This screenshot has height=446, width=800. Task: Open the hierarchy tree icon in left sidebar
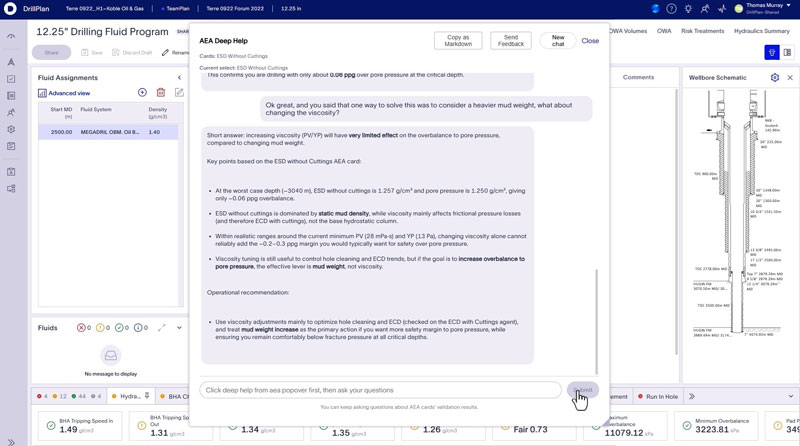pos(11,189)
